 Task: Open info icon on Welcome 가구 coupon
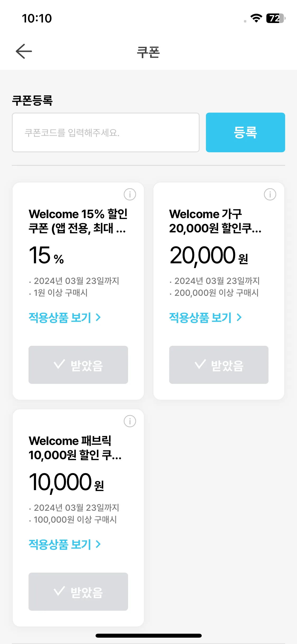point(270,194)
